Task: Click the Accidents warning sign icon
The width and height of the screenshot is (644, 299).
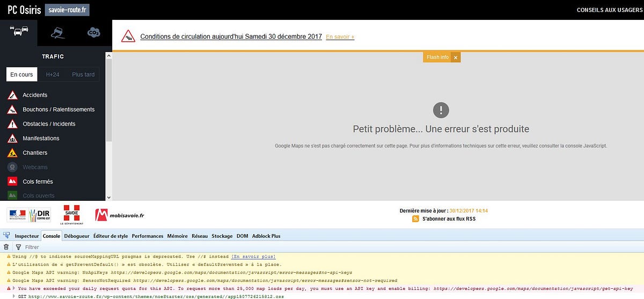Action: pyautogui.click(x=12, y=95)
